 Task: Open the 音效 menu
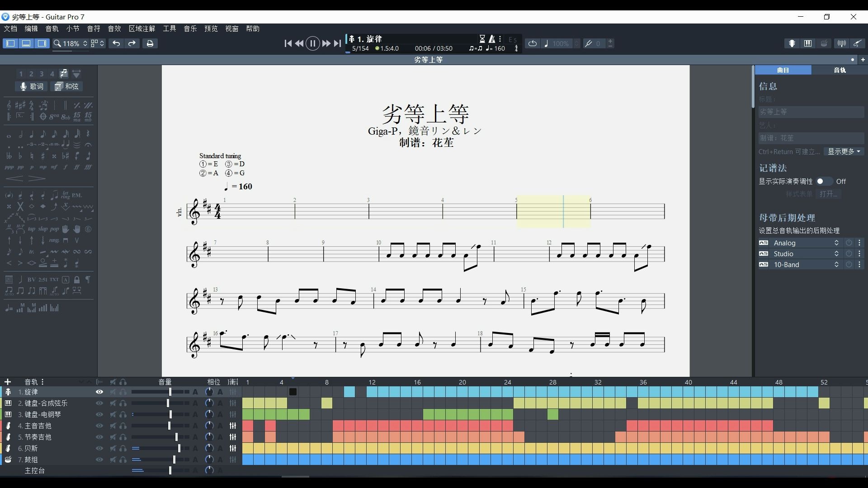click(114, 28)
